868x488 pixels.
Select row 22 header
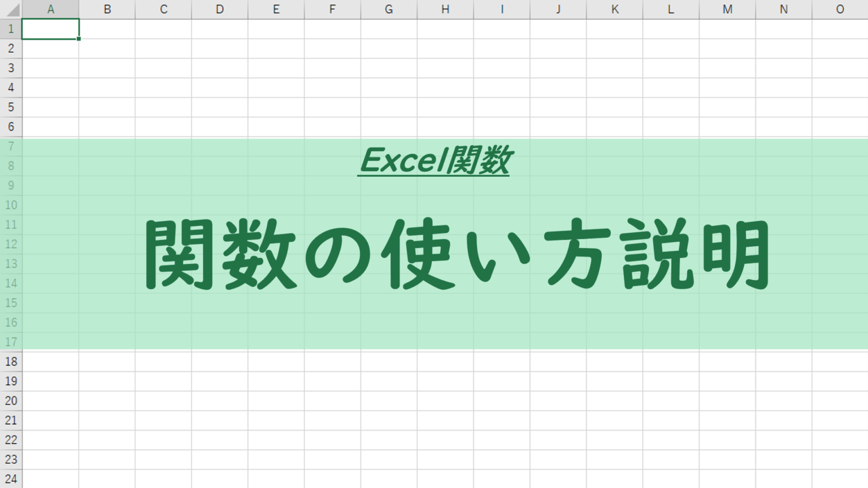[11, 440]
